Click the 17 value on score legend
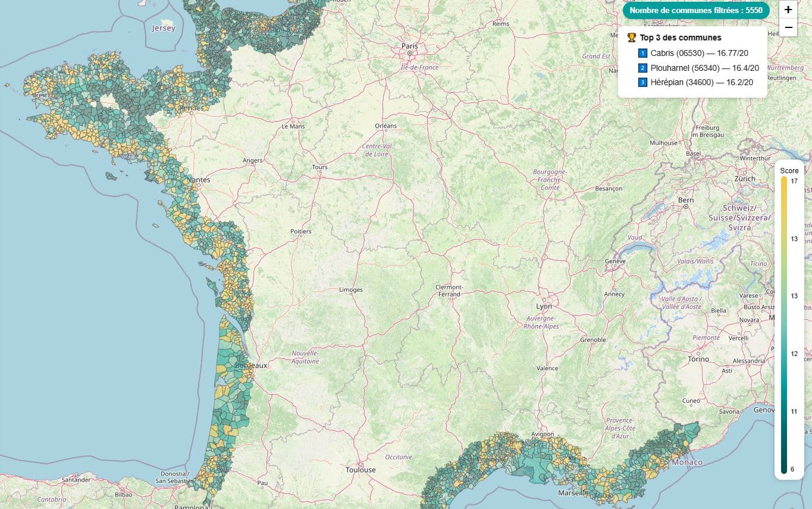812x509 pixels. pos(794,182)
